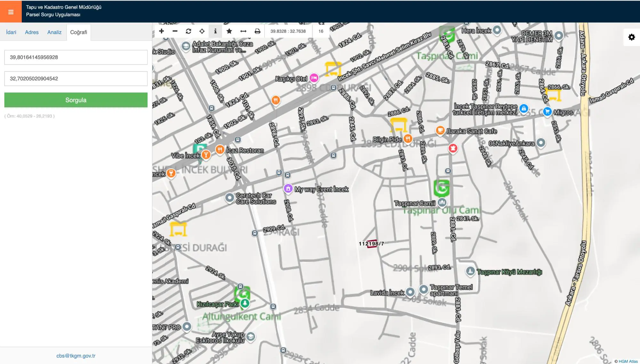Select the measure distance arrow tool
Screen dimensions: 640x364
(x=243, y=31)
